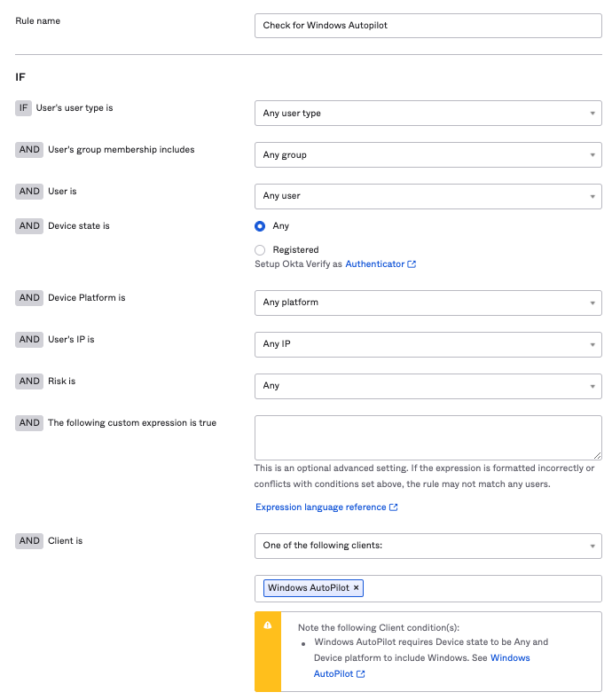The image size is (612, 700).
Task: Click external link icon beside Authenticator
Action: (x=412, y=264)
